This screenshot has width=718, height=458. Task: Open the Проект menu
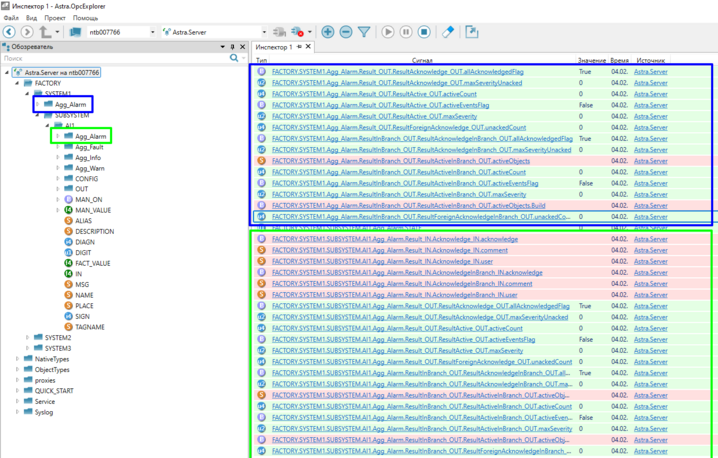tap(55, 18)
